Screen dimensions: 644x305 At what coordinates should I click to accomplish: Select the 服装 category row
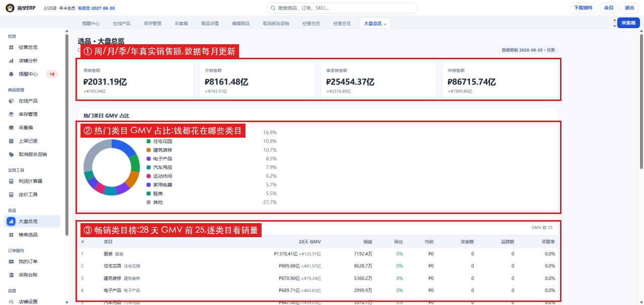[318, 254]
